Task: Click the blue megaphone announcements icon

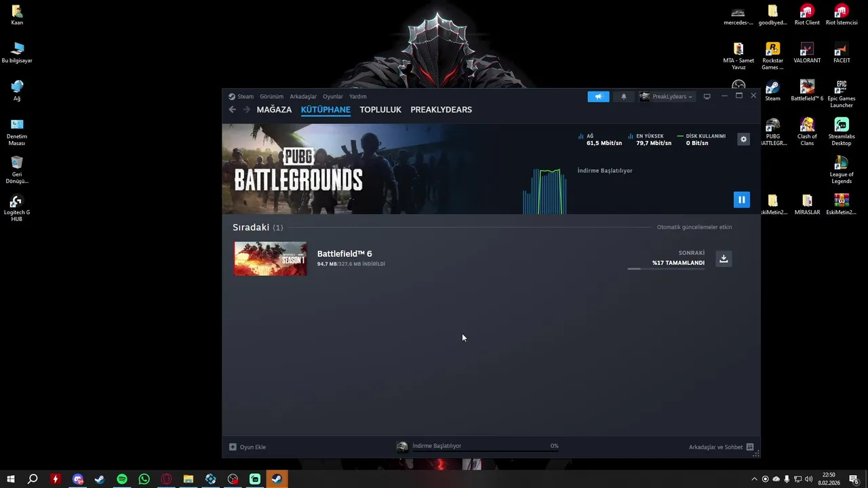Action: [598, 96]
